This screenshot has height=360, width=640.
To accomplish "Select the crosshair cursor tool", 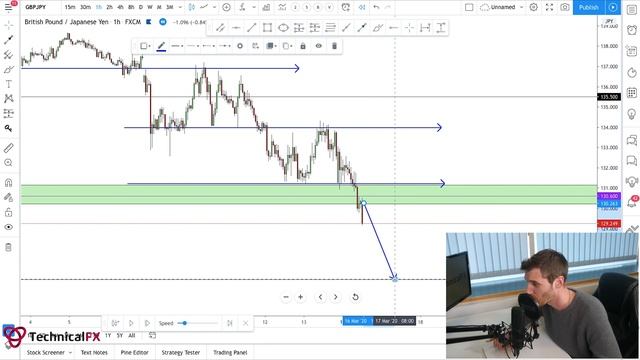I will 8,25.
